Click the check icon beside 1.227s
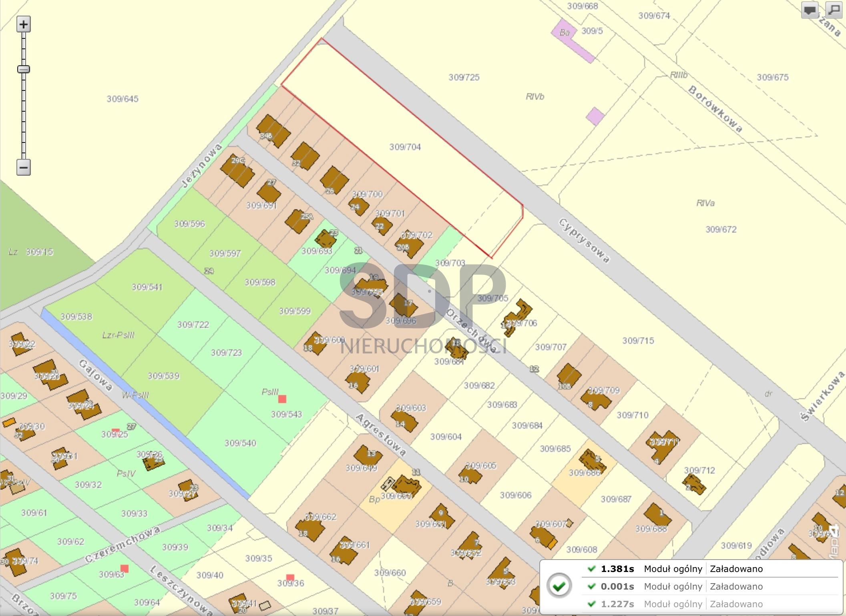This screenshot has height=616, width=846. point(591,604)
